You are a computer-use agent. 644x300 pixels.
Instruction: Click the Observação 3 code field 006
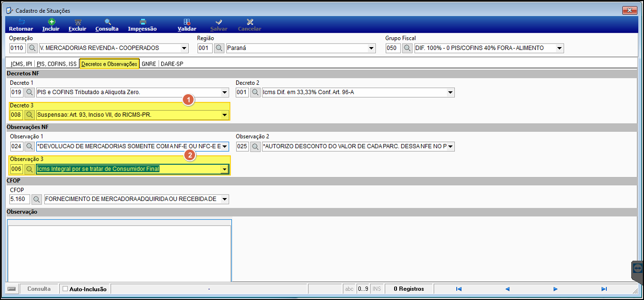[x=17, y=169]
